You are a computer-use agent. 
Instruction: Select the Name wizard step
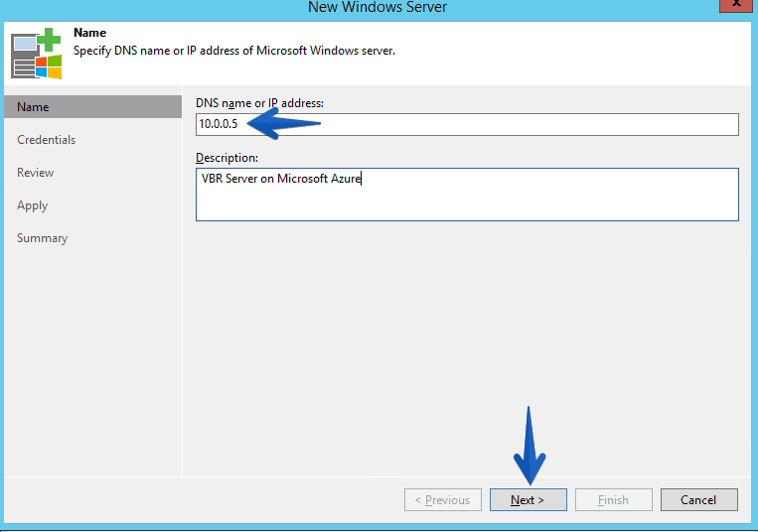pyautogui.click(x=92, y=106)
